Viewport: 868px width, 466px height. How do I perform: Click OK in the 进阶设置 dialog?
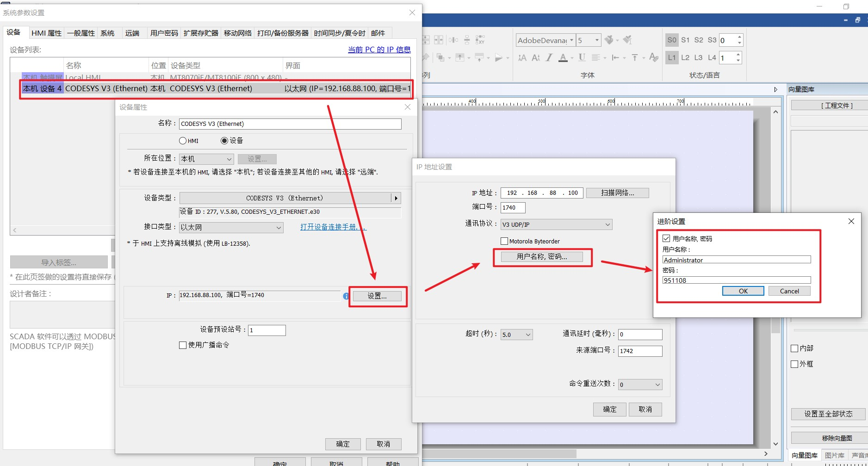(x=743, y=291)
